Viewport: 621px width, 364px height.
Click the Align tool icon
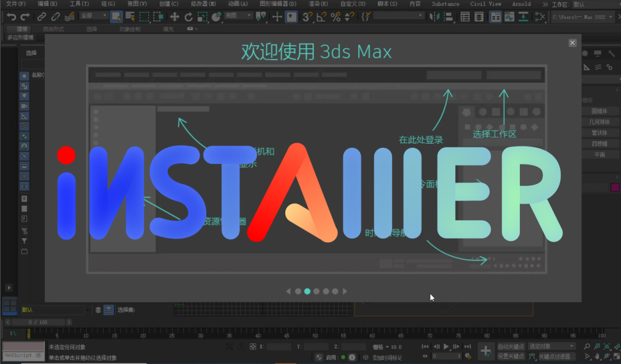point(448,17)
